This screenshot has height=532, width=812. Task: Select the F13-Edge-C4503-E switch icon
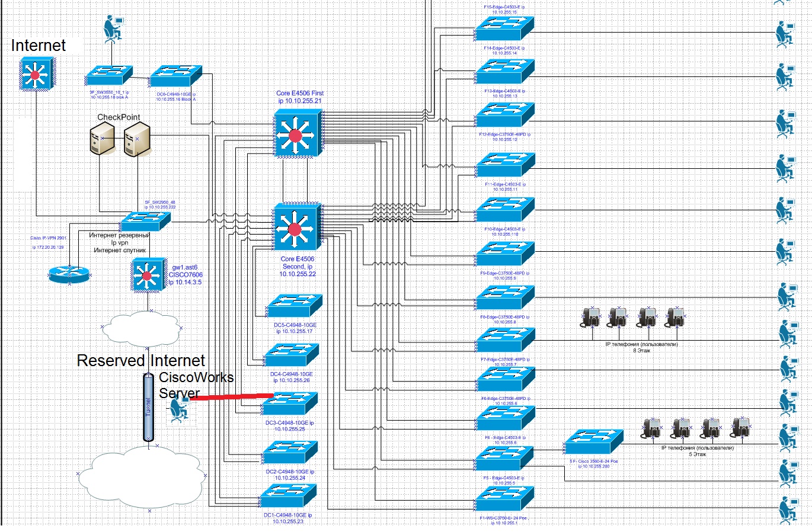pyautogui.click(x=506, y=115)
